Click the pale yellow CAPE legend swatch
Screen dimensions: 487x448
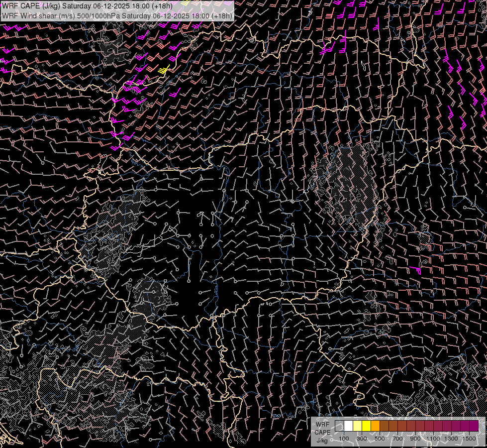click(358, 426)
